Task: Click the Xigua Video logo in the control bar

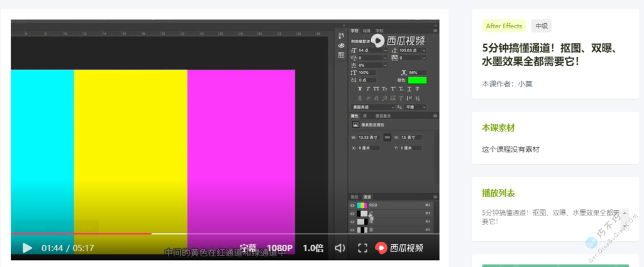Action: coord(400,248)
